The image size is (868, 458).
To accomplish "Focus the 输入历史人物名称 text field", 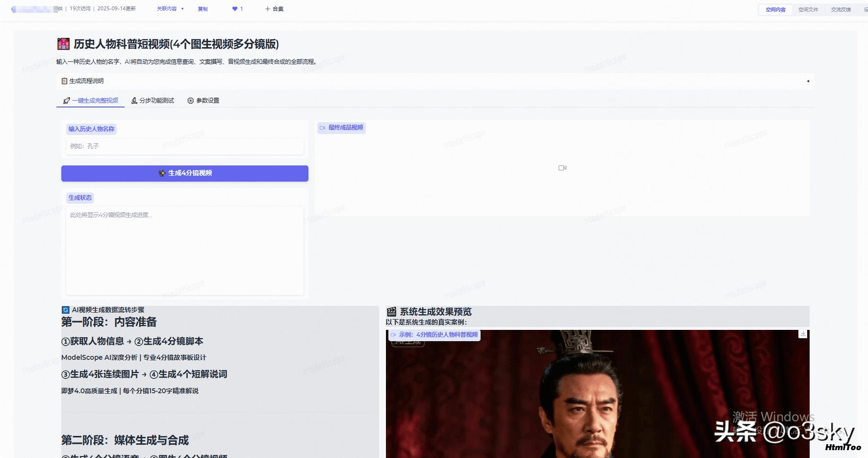I will [184, 146].
